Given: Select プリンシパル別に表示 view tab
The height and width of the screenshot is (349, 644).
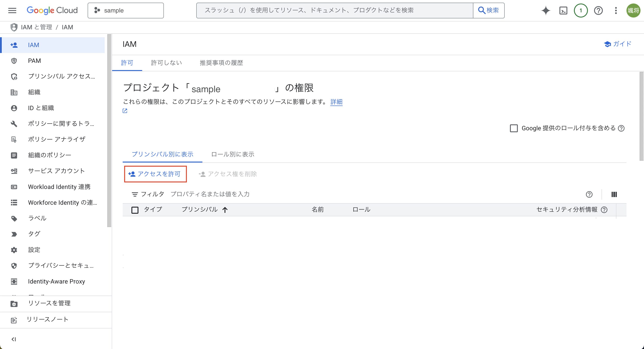Looking at the screenshot, I should (163, 154).
